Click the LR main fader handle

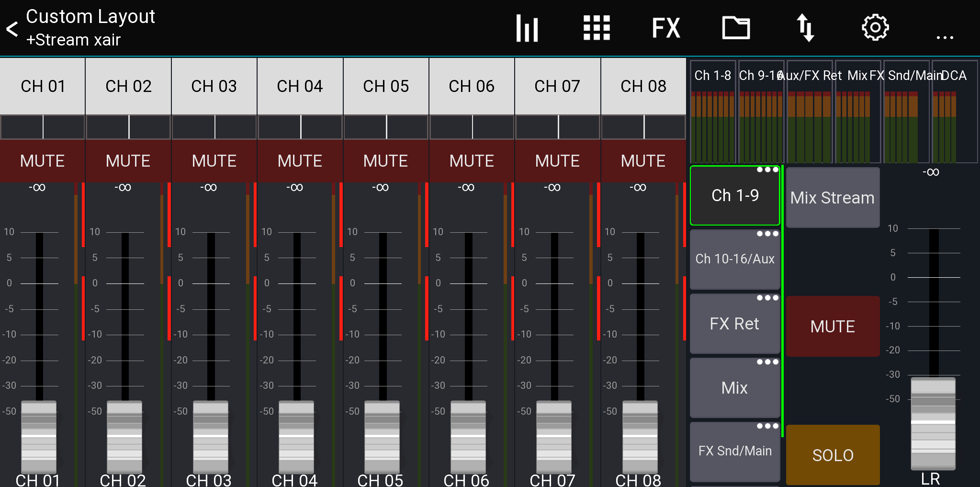coord(933,423)
